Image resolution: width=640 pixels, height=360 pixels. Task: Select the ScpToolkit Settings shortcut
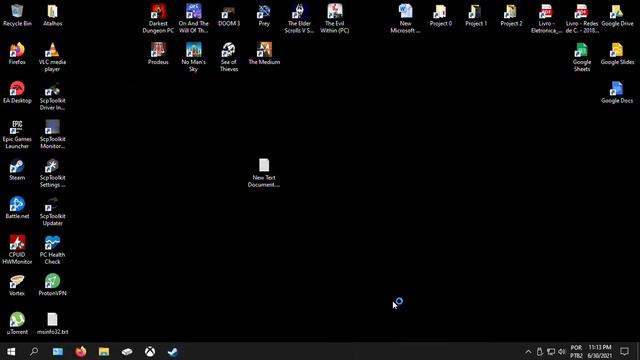tap(52, 173)
